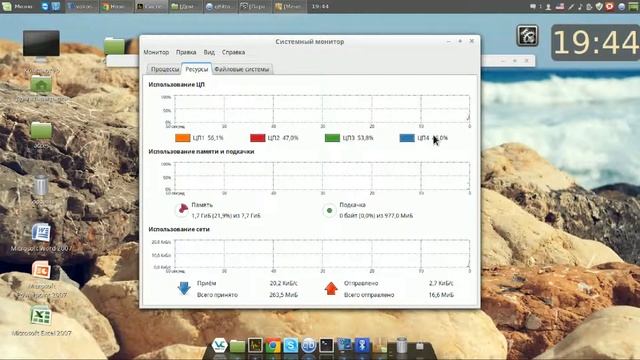Open the blue screen app in dock
The width and height of the screenshot is (640, 360).
[x=344, y=345]
